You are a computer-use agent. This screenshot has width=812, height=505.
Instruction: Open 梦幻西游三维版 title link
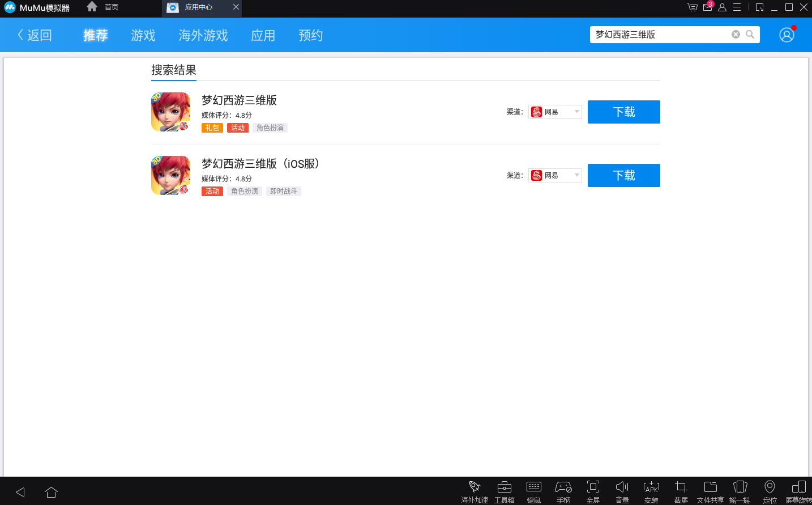(x=240, y=100)
